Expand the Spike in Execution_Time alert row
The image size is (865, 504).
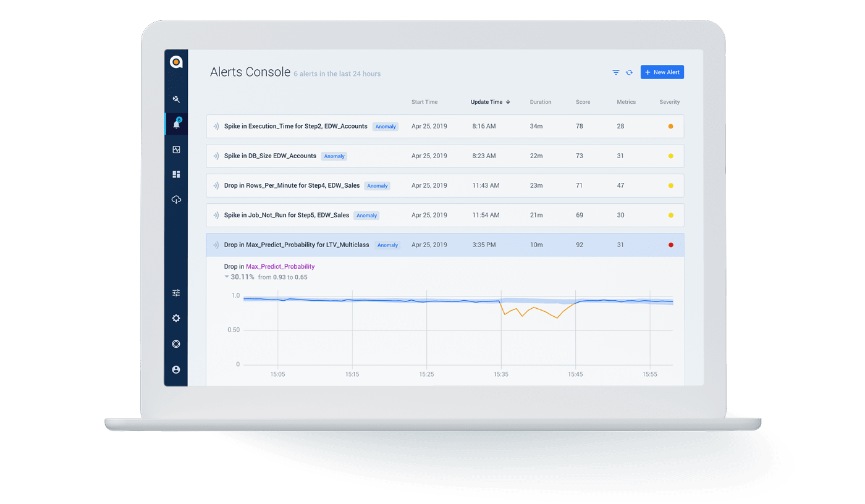pyautogui.click(x=445, y=126)
